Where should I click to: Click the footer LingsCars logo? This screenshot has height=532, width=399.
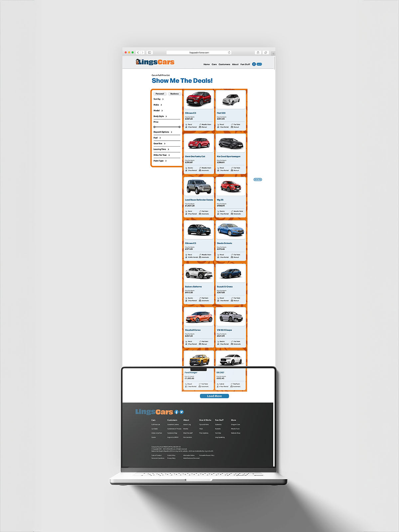pos(154,412)
